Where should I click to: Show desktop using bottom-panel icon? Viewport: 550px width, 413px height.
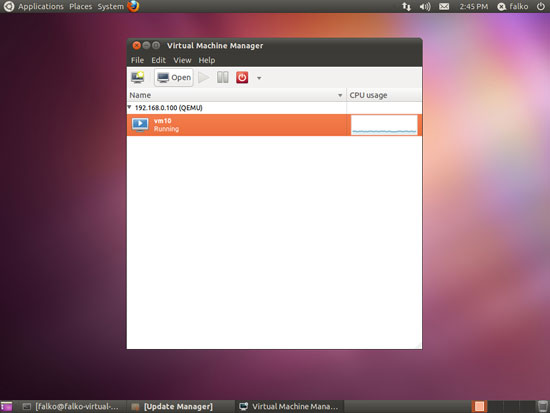point(6,406)
